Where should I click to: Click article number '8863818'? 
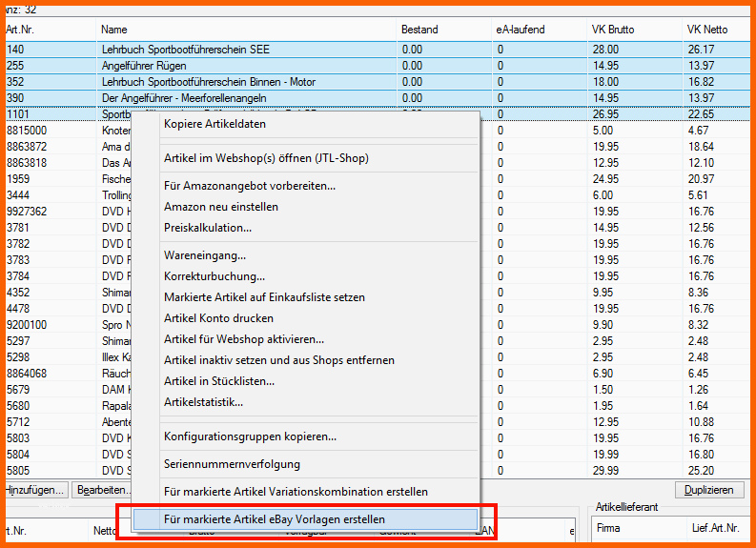click(27, 163)
